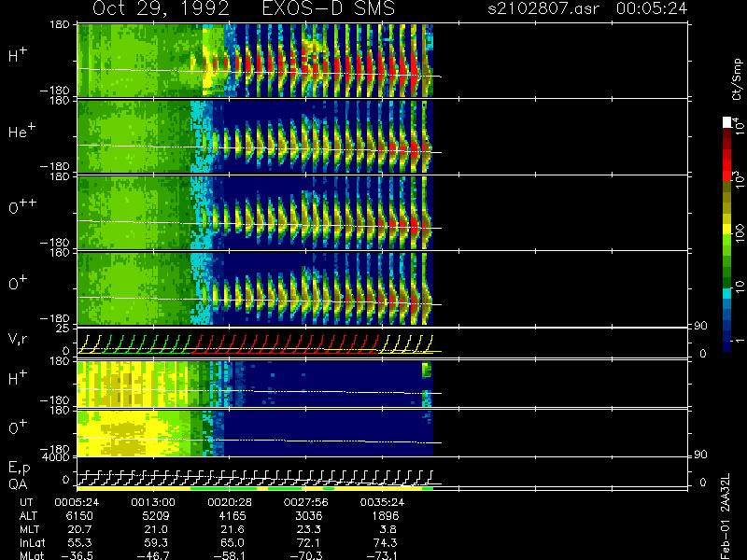The width and height of the screenshot is (747, 560).
Task: Click the "100" label on the color bar
Action: pos(740,233)
